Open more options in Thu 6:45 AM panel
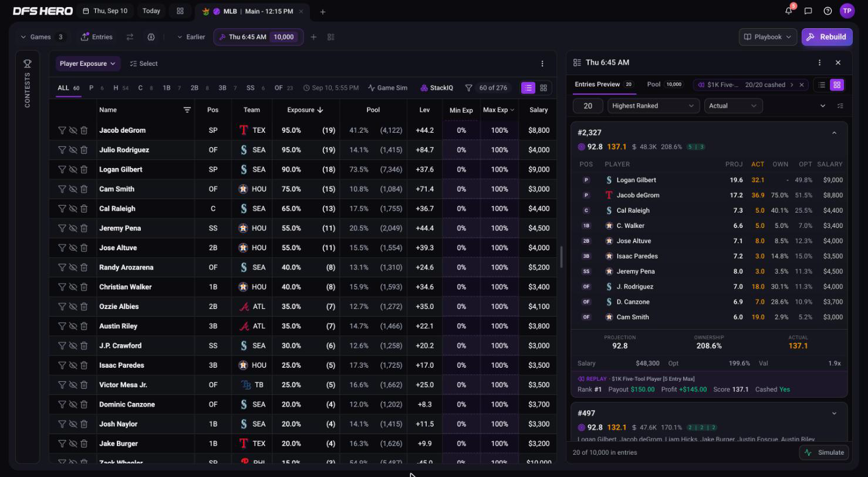The image size is (868, 477). tap(820, 62)
